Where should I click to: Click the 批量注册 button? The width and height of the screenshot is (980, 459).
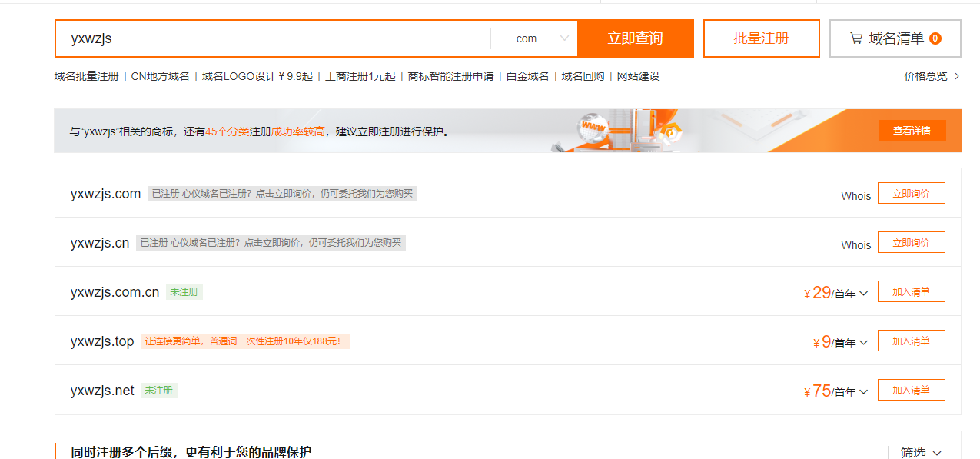pyautogui.click(x=761, y=38)
